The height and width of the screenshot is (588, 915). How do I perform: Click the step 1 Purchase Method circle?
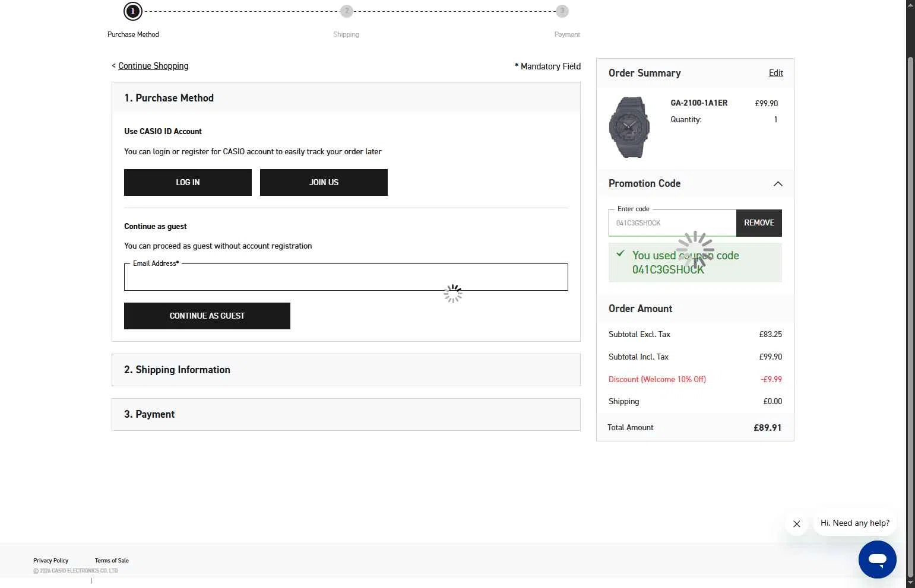133,11
